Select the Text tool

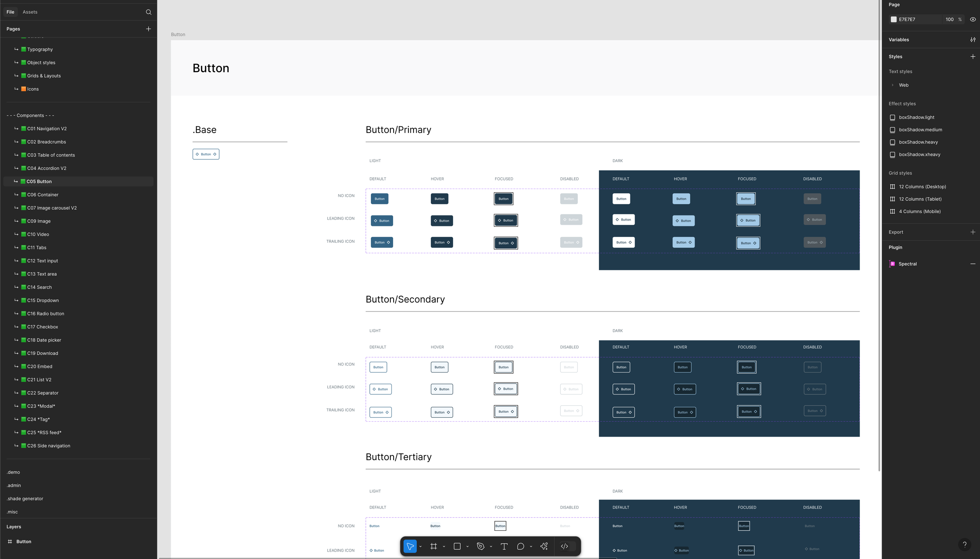[504, 546]
